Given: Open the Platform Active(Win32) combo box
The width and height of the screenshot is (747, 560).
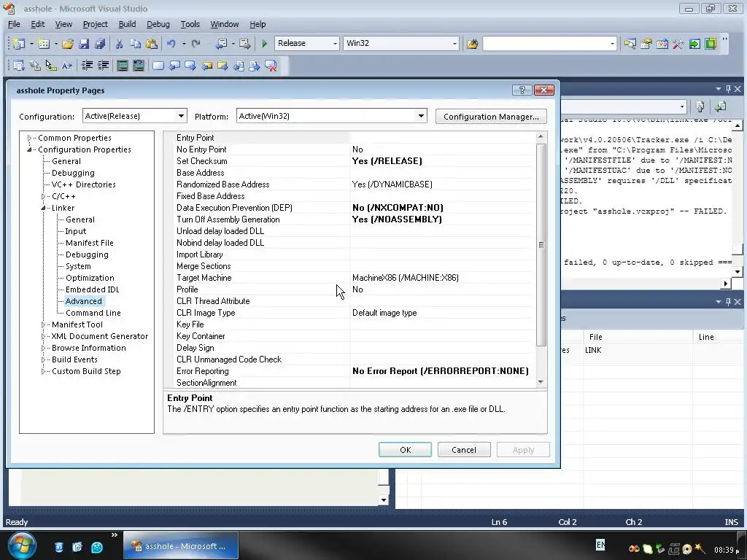Looking at the screenshot, I should coord(332,116).
